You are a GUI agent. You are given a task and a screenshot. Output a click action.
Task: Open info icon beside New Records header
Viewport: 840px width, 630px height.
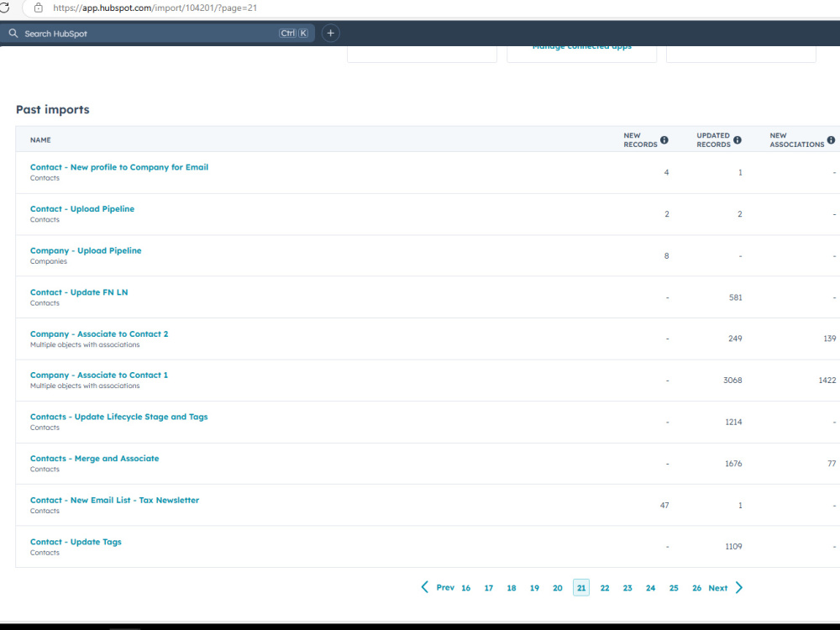[x=664, y=139]
